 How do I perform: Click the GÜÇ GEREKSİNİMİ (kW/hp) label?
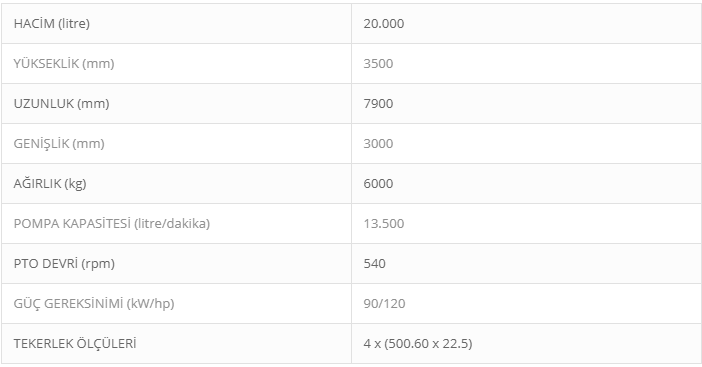pyautogui.click(x=94, y=303)
